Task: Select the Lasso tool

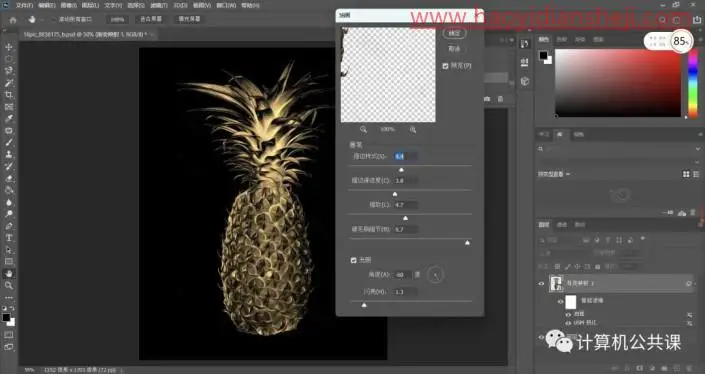Action: [x=9, y=71]
